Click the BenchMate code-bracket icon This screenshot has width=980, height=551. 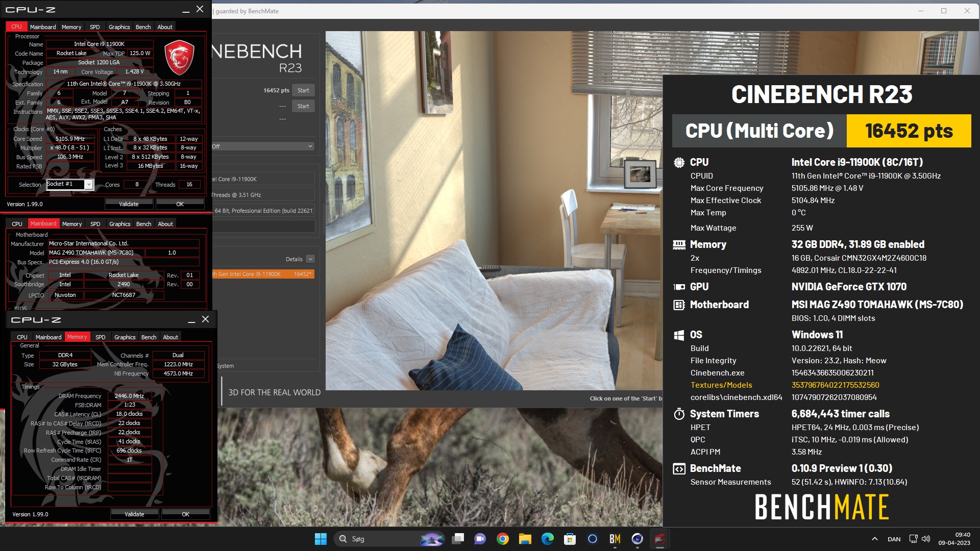679,469
